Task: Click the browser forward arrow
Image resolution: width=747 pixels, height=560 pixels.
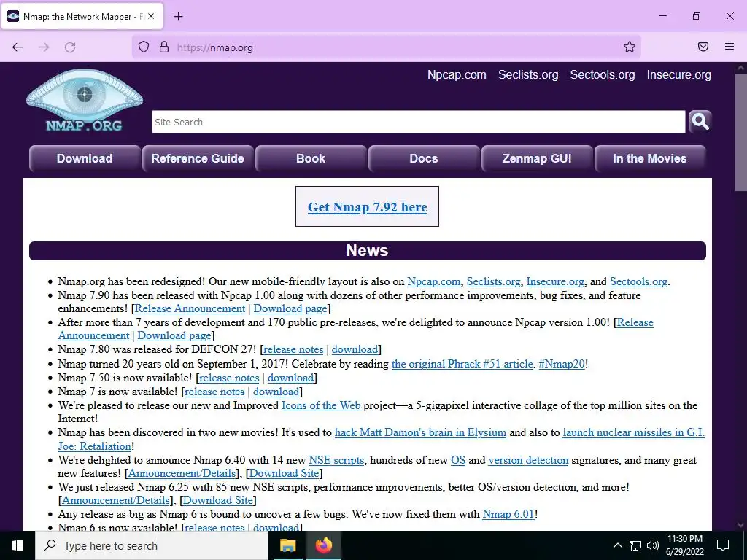Action: point(44,47)
